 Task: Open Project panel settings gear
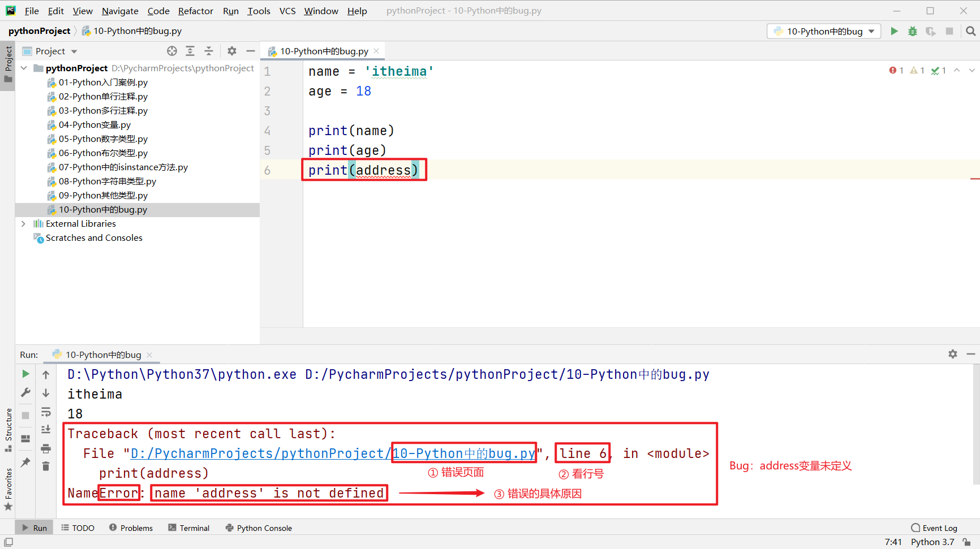point(232,51)
